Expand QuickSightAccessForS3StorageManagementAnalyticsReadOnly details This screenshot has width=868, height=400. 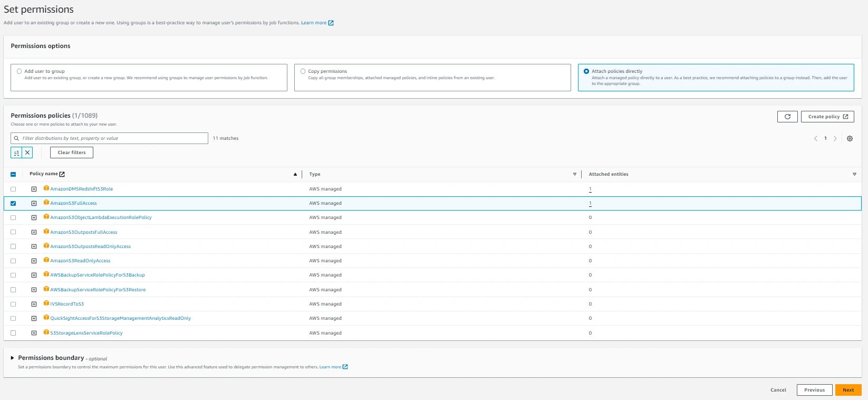click(34, 318)
